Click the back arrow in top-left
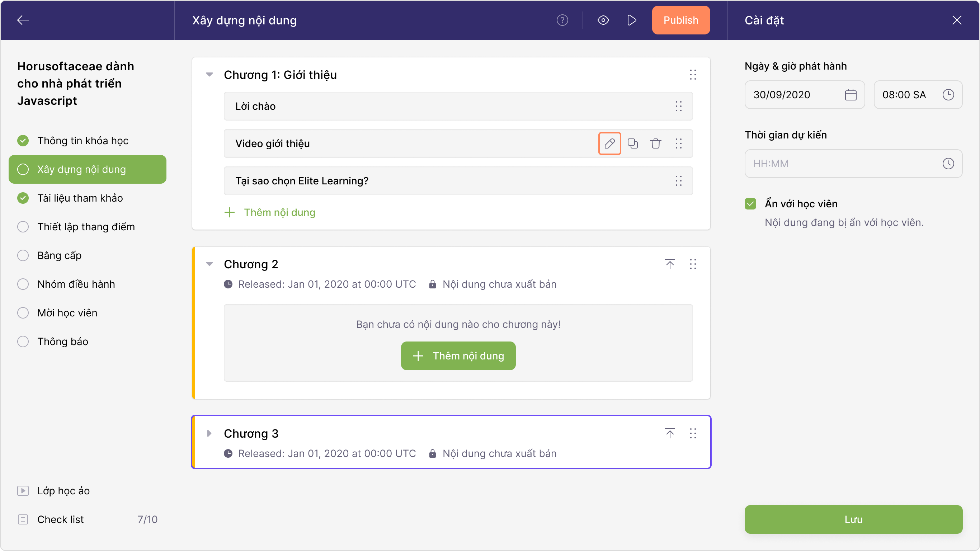This screenshot has height=551, width=980. (x=23, y=20)
